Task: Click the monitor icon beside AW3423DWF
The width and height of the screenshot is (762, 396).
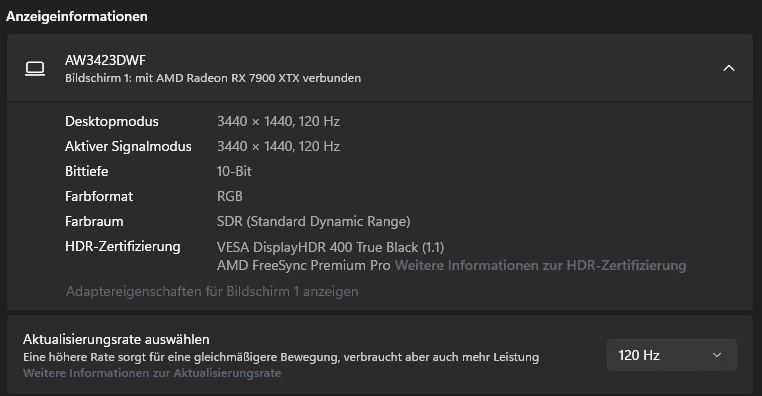Action: point(35,69)
